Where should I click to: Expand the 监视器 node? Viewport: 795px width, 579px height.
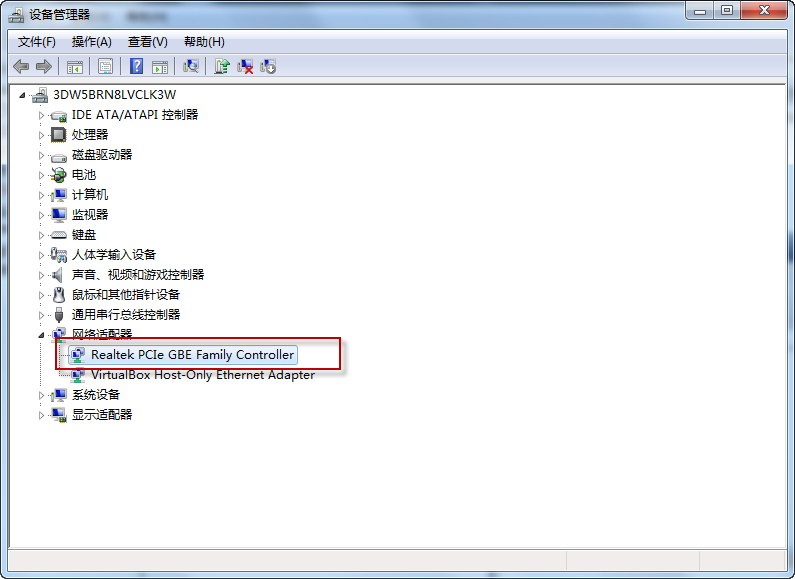(x=42, y=215)
